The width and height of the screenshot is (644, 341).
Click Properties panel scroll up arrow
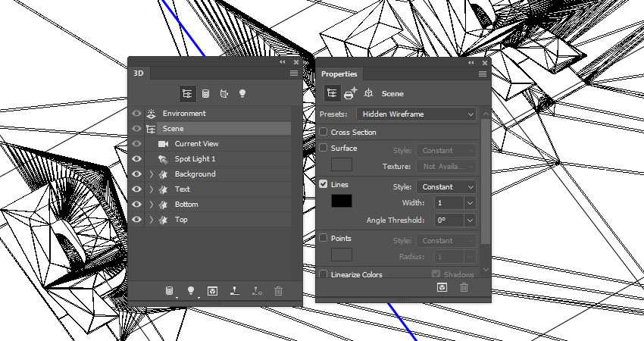(486, 114)
